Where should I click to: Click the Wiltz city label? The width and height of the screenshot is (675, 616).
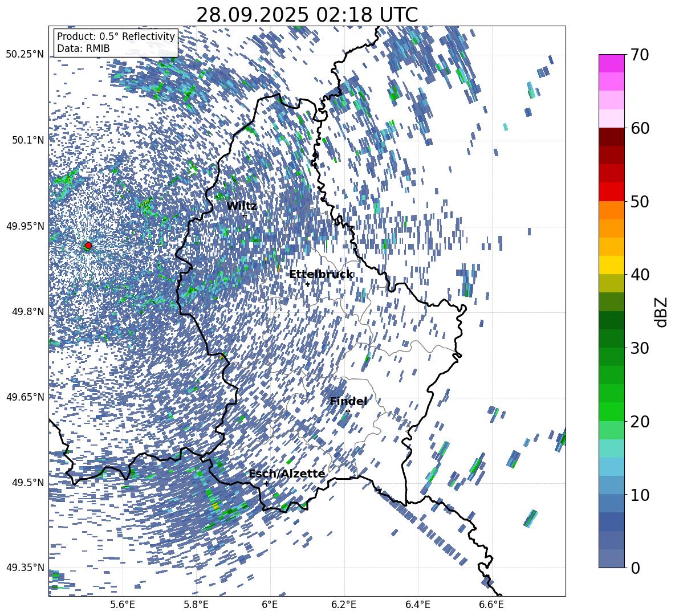coord(242,206)
